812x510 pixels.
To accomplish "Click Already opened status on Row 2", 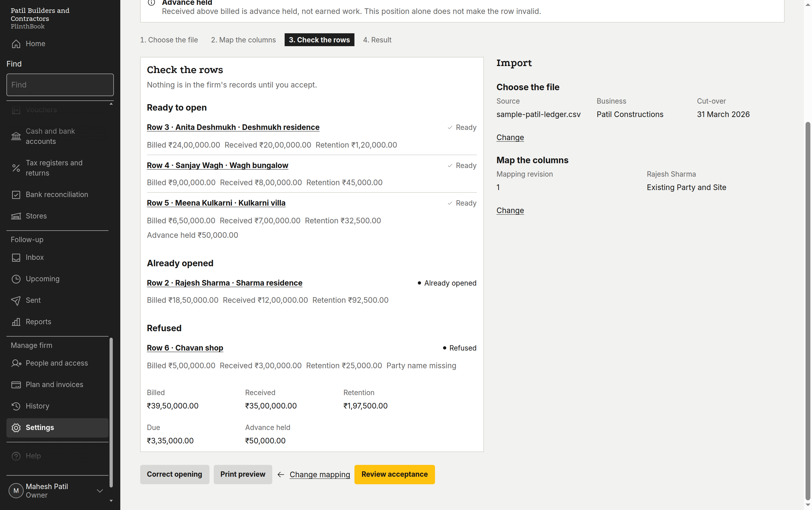I will pos(447,283).
